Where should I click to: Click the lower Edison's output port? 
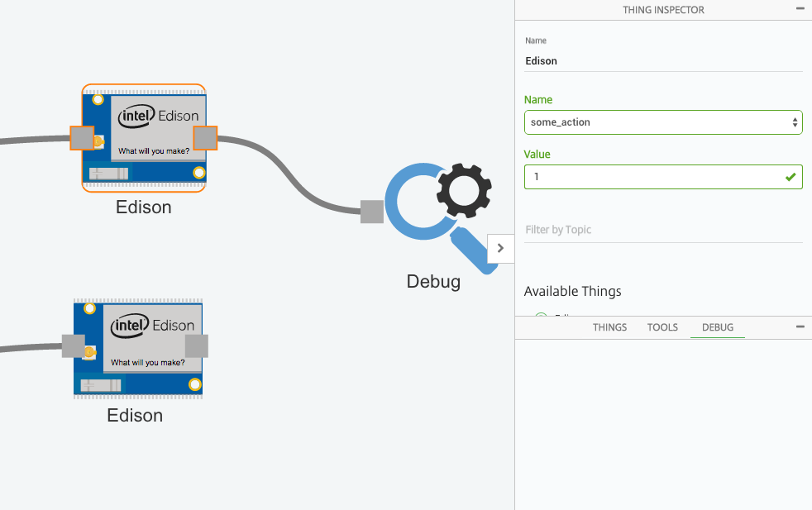(x=197, y=346)
